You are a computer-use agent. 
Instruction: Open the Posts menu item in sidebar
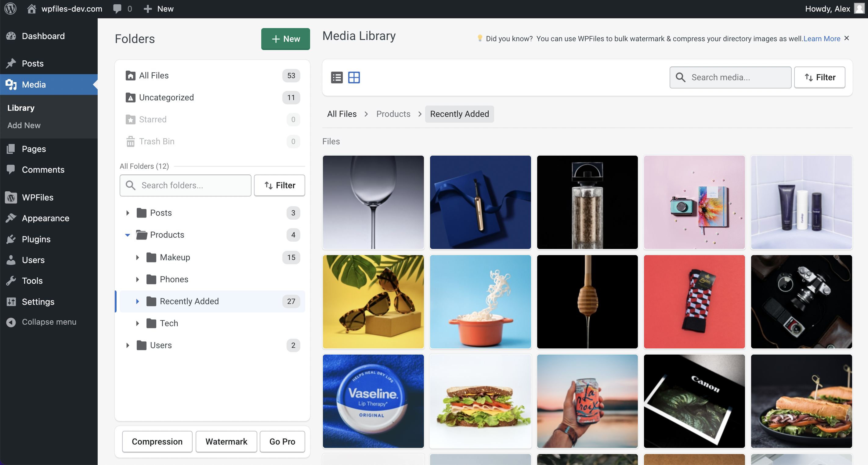(32, 63)
